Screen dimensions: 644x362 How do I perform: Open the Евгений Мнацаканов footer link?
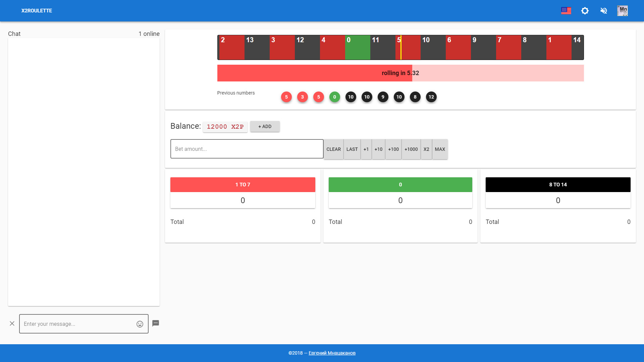[x=331, y=353]
